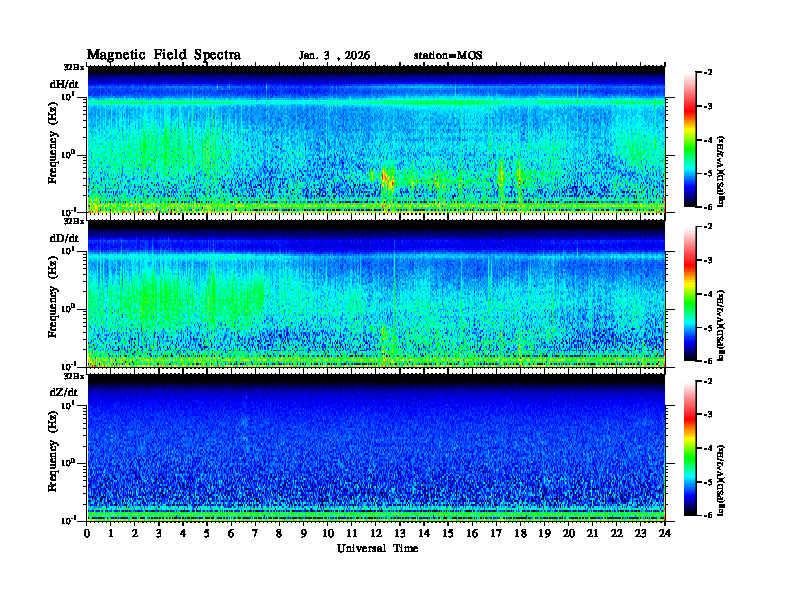The image size is (792, 612).
Task: Click the 10^0 frequency tick of the dD/dt plot
Action: click(67, 308)
